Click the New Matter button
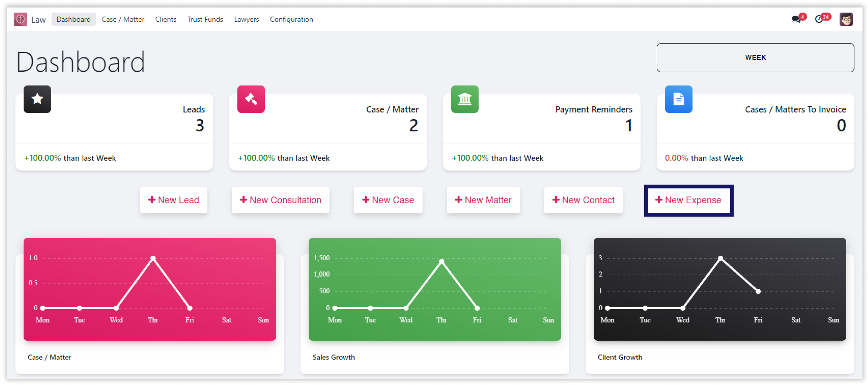The height and width of the screenshot is (385, 868). click(483, 200)
